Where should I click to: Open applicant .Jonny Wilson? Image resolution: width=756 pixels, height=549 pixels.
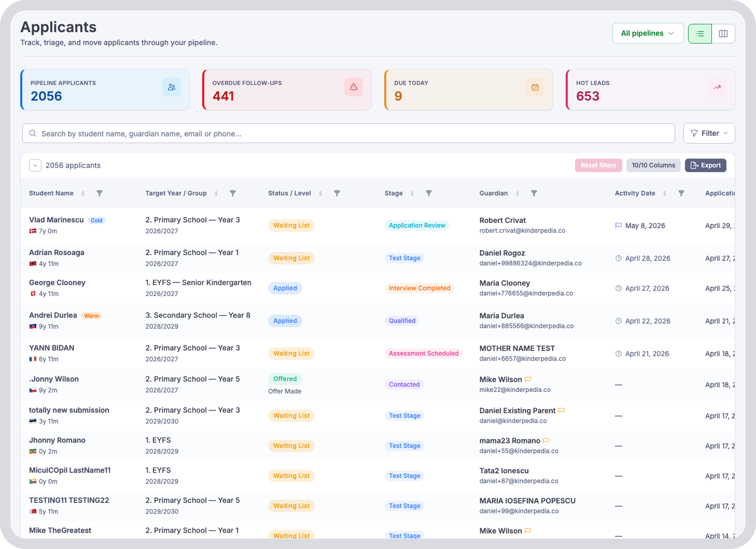pos(54,379)
